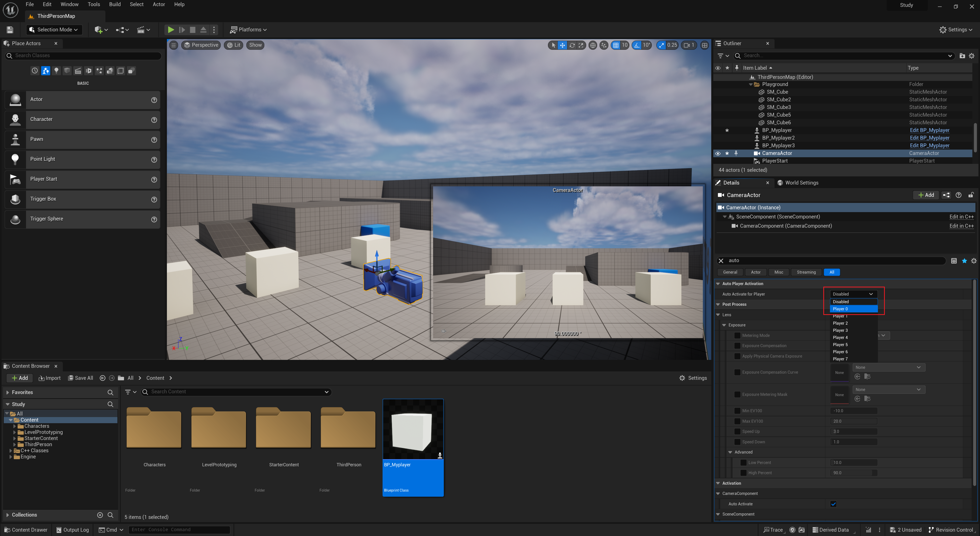980x536 pixels.
Task: Collapse the Playground folder in Outliner
Action: [x=751, y=84]
